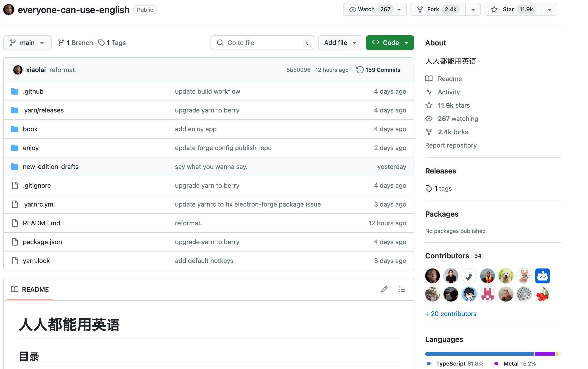The height and width of the screenshot is (369, 588).
Task: Click the purple Metal language bar segment
Action: [x=545, y=354]
